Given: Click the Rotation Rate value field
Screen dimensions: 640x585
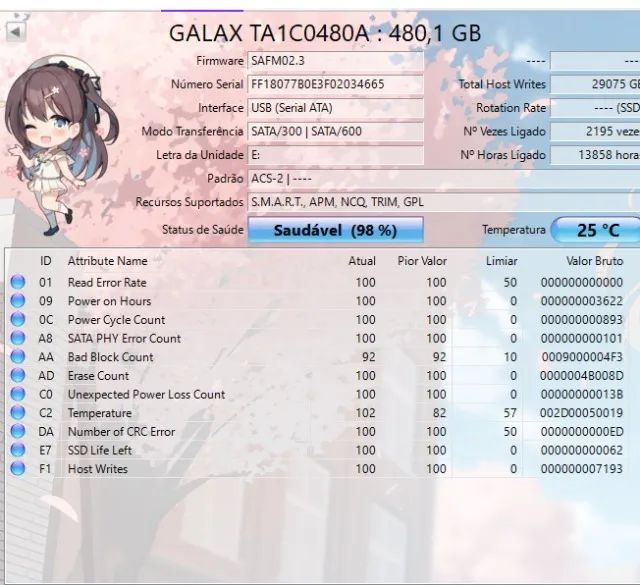Looking at the screenshot, I should (x=595, y=108).
